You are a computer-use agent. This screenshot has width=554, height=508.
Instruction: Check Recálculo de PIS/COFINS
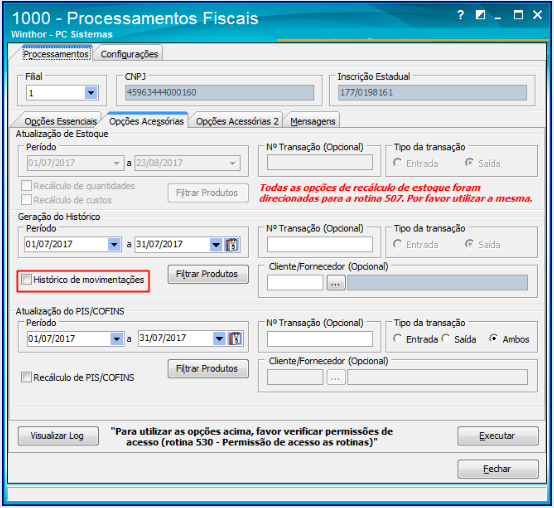[x=26, y=377]
